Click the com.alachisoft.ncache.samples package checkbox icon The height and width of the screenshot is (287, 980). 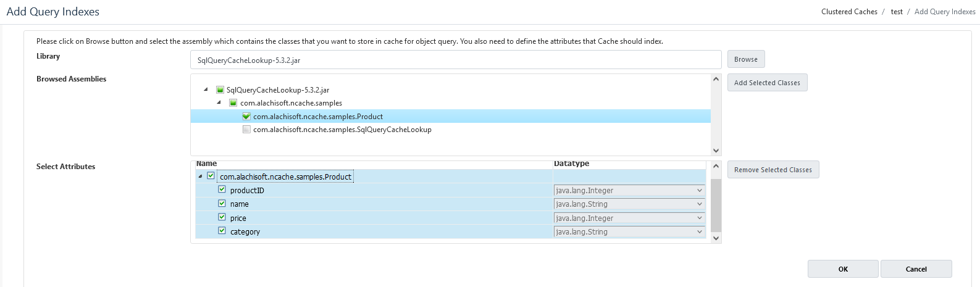click(x=233, y=103)
